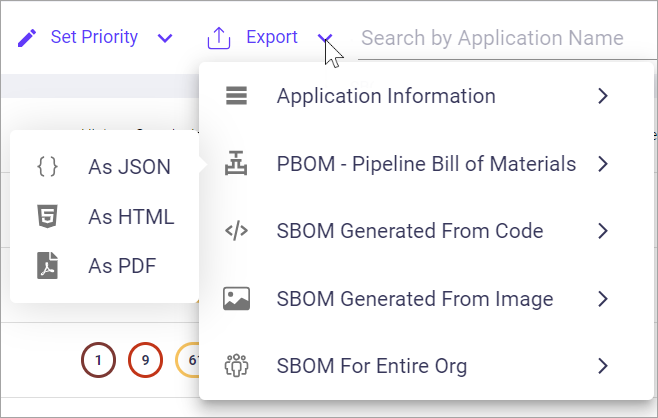Click the Application Information list icon
This screenshot has height=418, width=658.
tap(236, 97)
